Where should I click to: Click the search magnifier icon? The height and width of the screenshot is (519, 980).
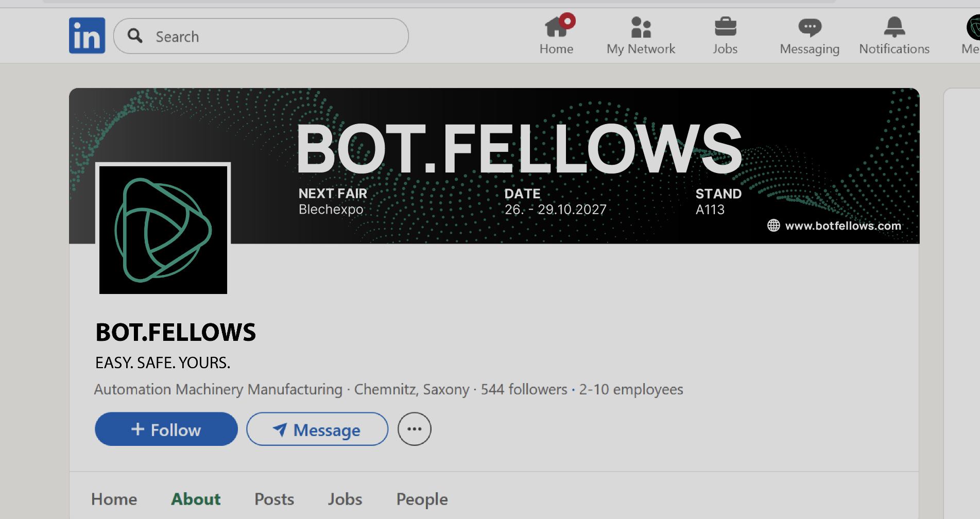pos(134,36)
